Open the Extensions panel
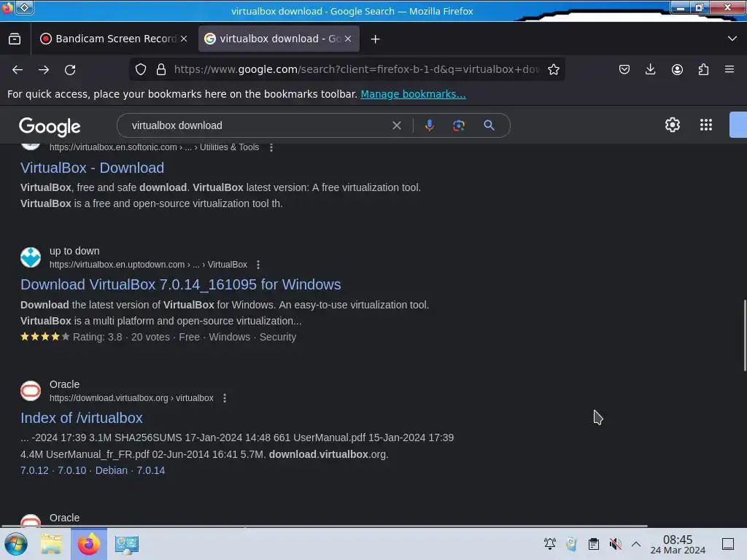Image resolution: width=747 pixels, height=560 pixels. [703, 69]
